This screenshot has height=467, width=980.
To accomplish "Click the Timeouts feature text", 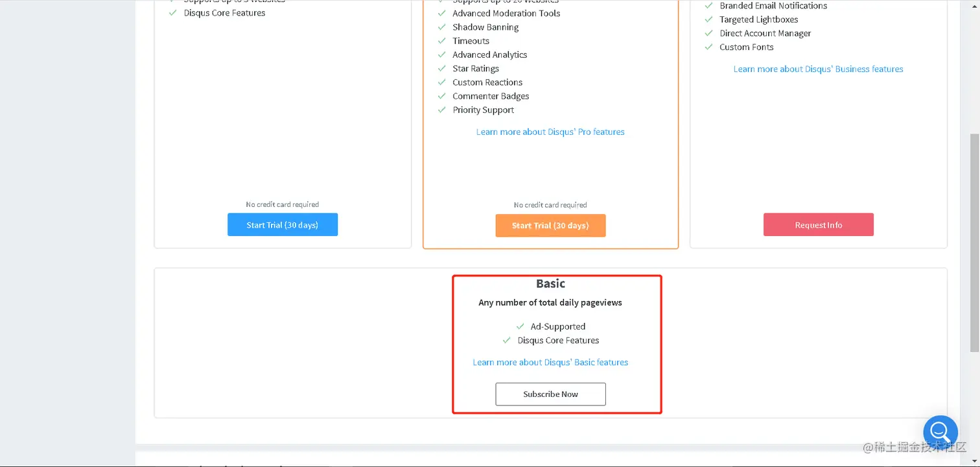I will pos(471,41).
